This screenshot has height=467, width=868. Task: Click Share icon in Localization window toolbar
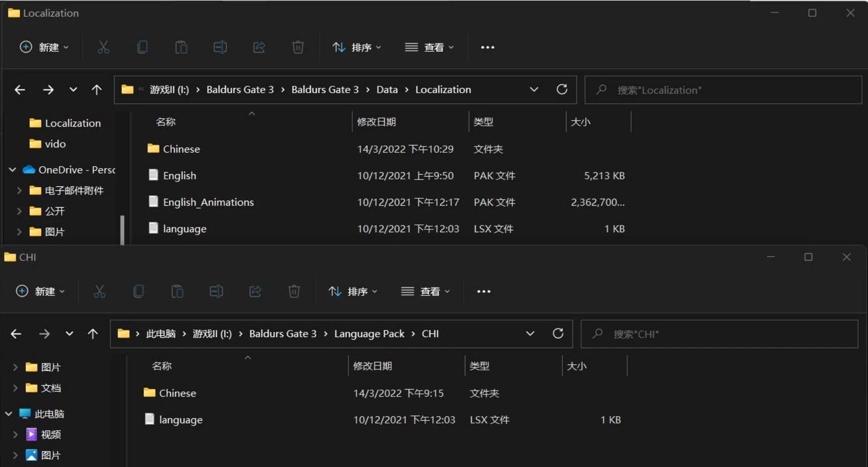(259, 47)
